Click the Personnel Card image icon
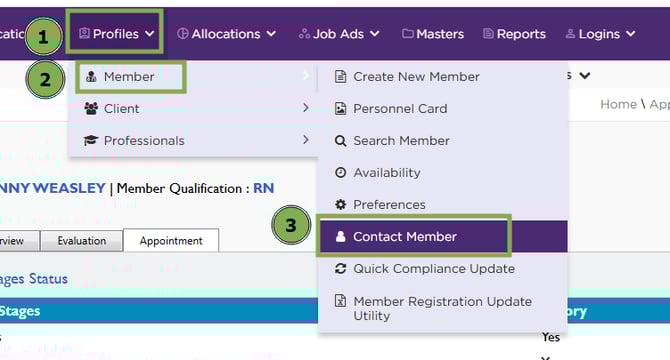 [x=341, y=108]
